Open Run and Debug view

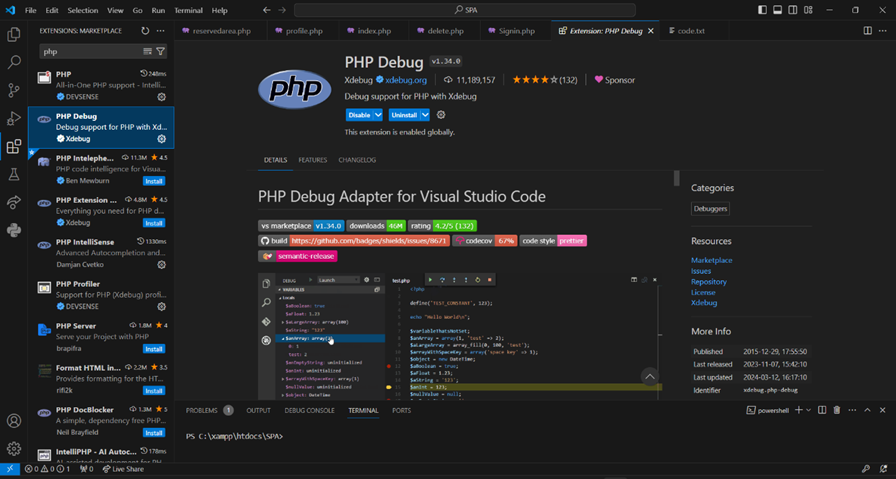pyautogui.click(x=14, y=118)
